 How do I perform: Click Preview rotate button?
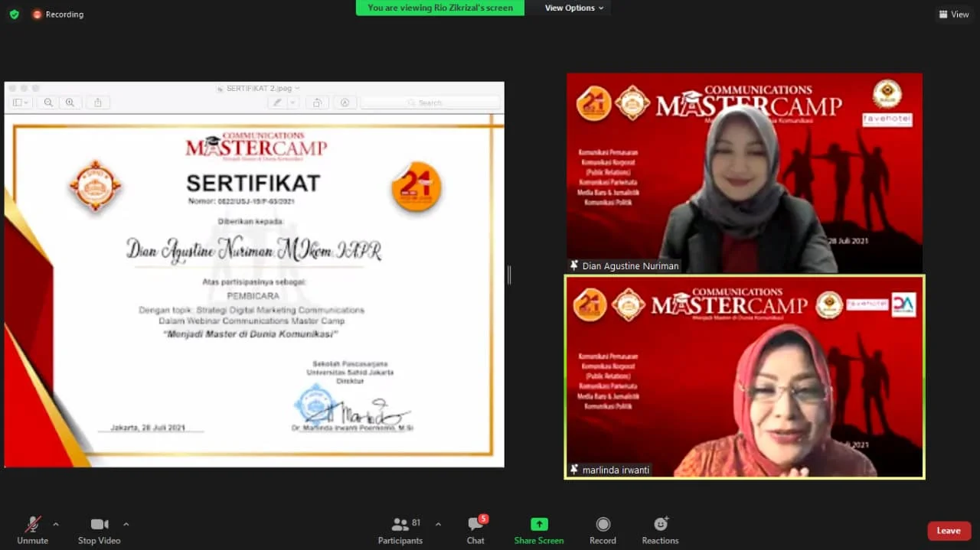click(317, 103)
